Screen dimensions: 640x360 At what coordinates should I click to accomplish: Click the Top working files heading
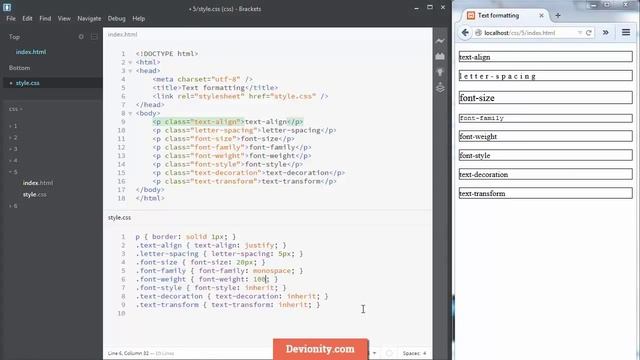[14, 37]
